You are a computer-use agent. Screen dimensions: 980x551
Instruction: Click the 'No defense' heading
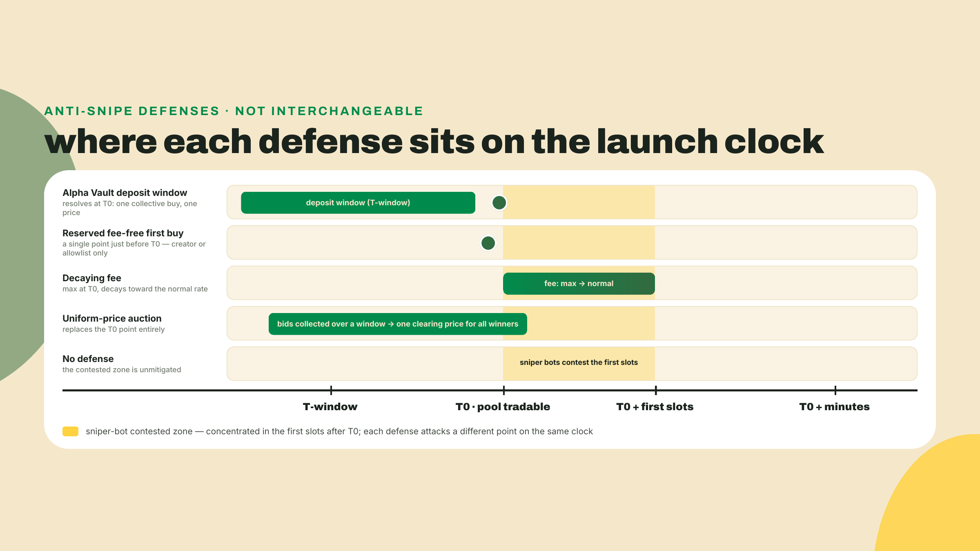pos(88,359)
